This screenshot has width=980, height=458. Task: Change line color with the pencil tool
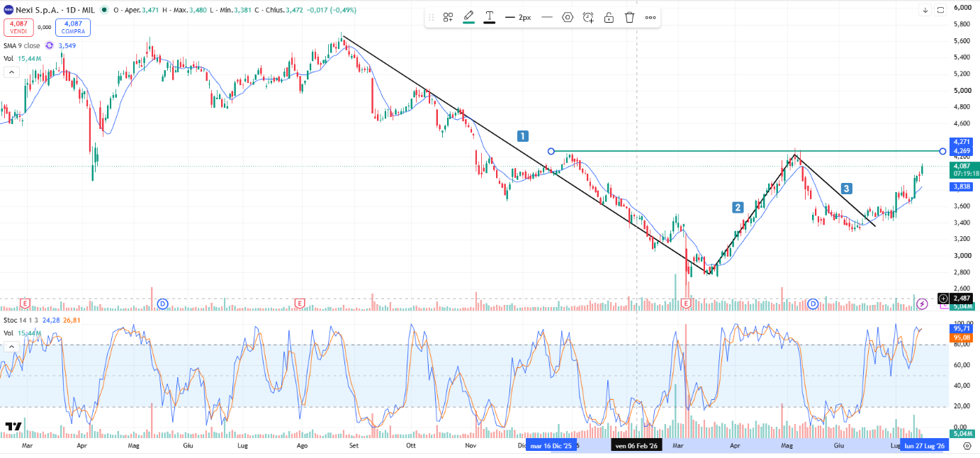[x=468, y=17]
